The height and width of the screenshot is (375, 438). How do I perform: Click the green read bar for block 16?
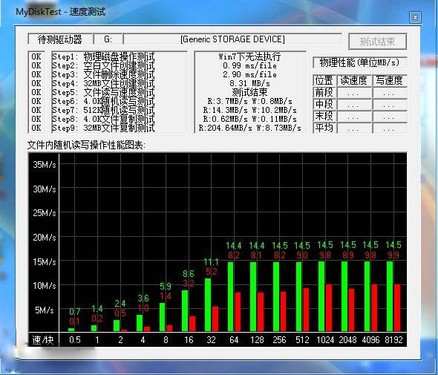point(185,311)
